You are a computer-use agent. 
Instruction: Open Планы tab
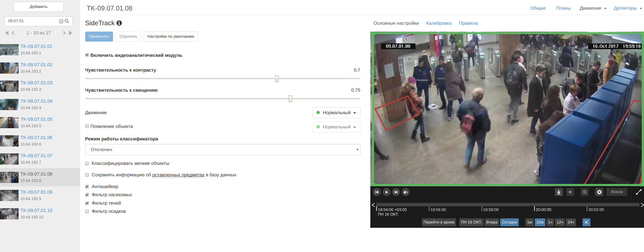click(563, 8)
